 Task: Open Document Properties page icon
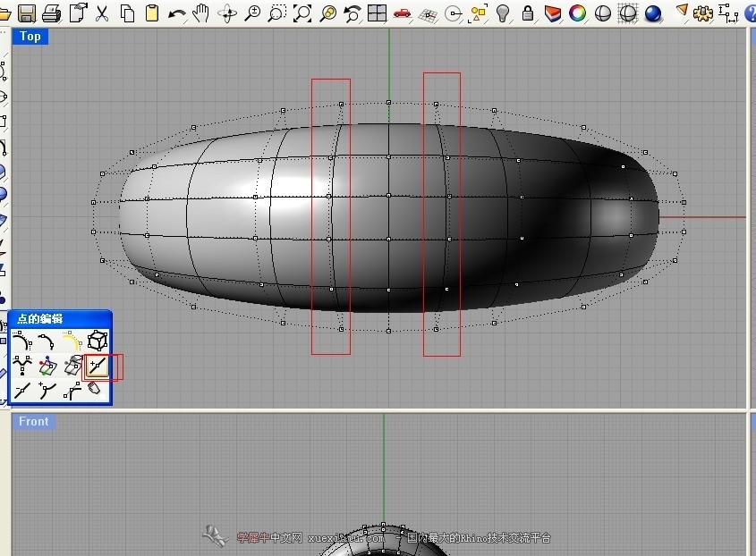click(78, 13)
